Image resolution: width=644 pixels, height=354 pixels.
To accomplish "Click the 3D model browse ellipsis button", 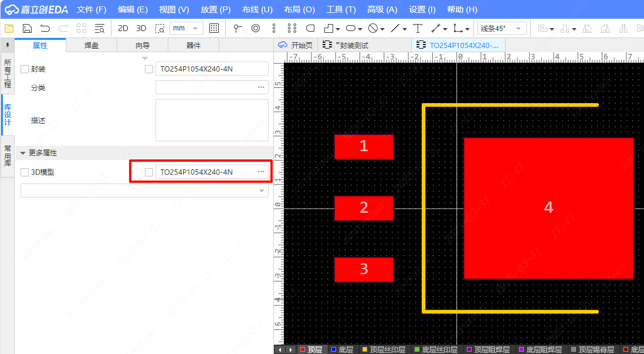I will [261, 172].
